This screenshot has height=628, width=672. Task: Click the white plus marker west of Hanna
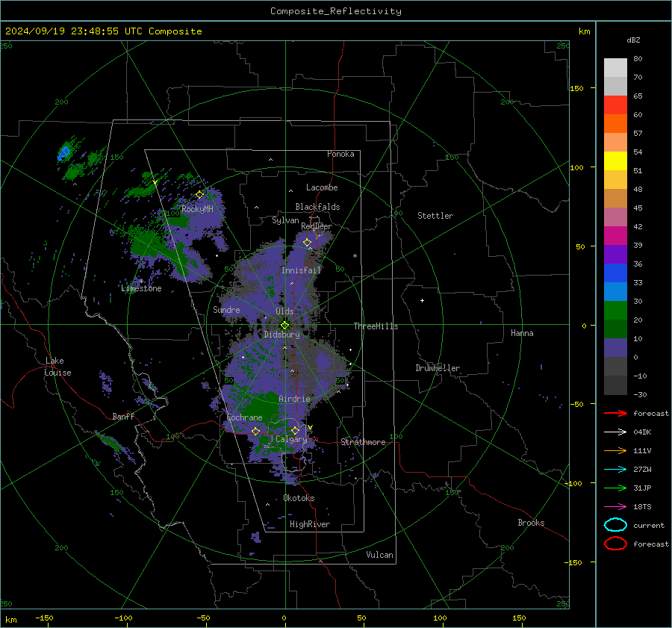(x=422, y=300)
